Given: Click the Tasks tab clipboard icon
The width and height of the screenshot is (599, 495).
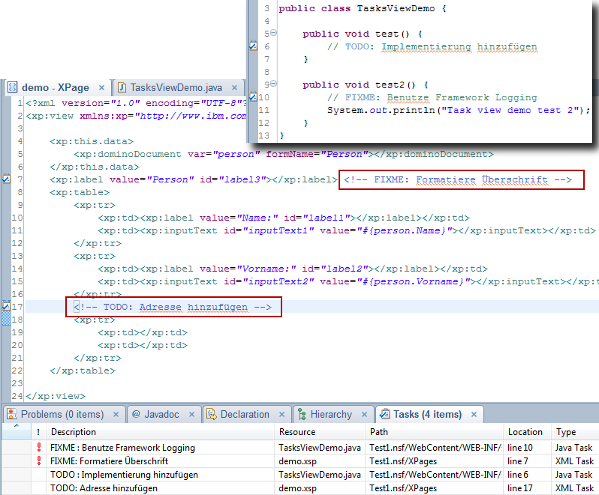Looking at the screenshot, I should [385, 414].
